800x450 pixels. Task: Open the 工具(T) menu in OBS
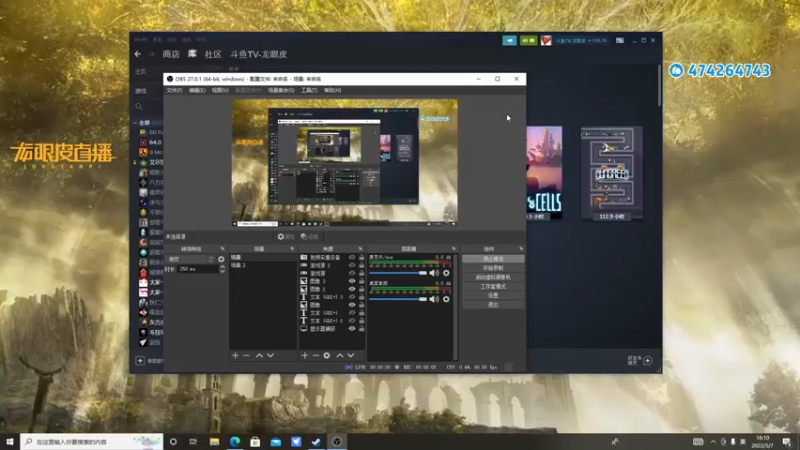click(x=309, y=90)
